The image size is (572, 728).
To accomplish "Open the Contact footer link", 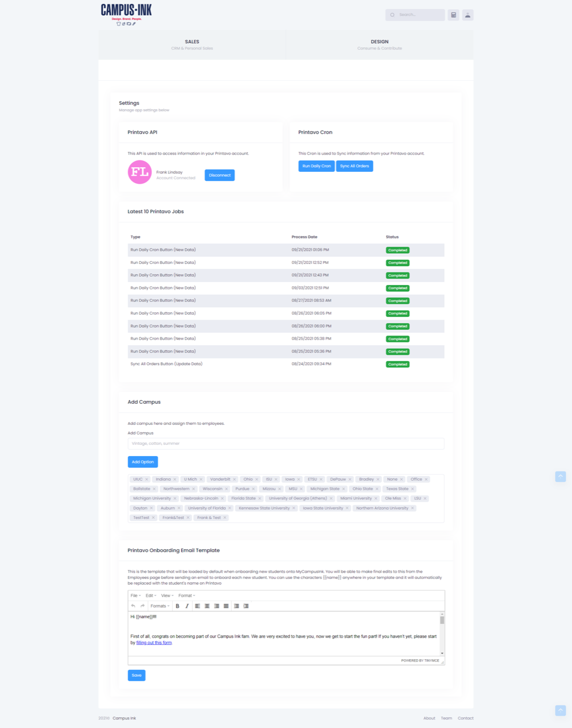I will 466,718.
